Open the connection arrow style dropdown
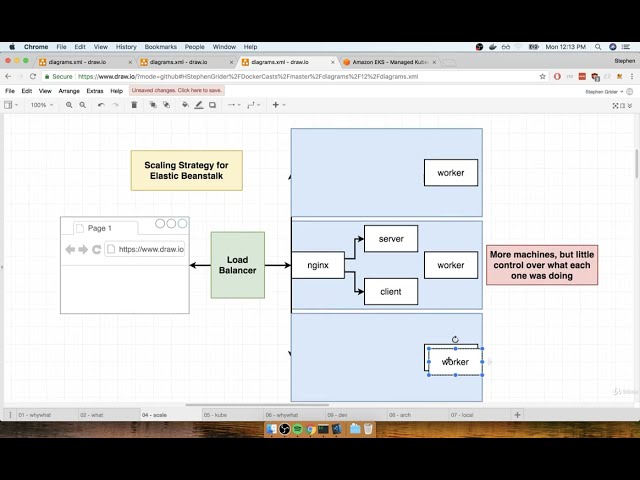This screenshot has height=480, width=640. pyautogui.click(x=234, y=105)
